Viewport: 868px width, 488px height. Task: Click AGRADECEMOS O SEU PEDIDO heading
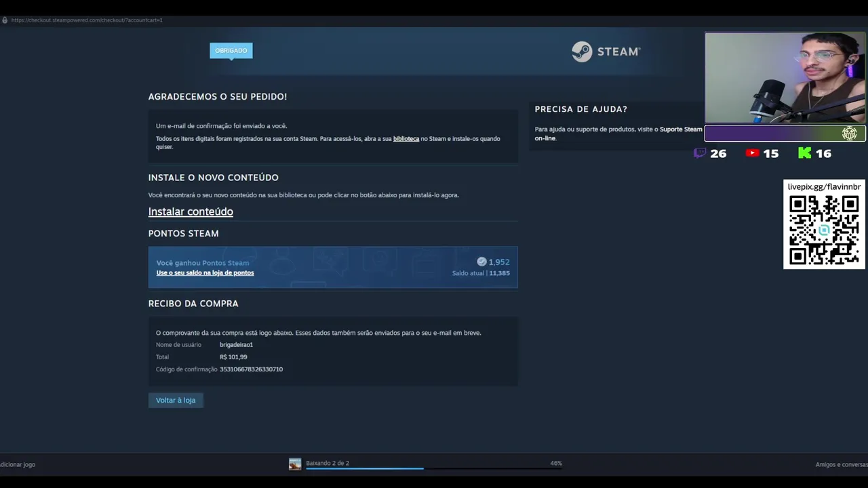point(218,97)
